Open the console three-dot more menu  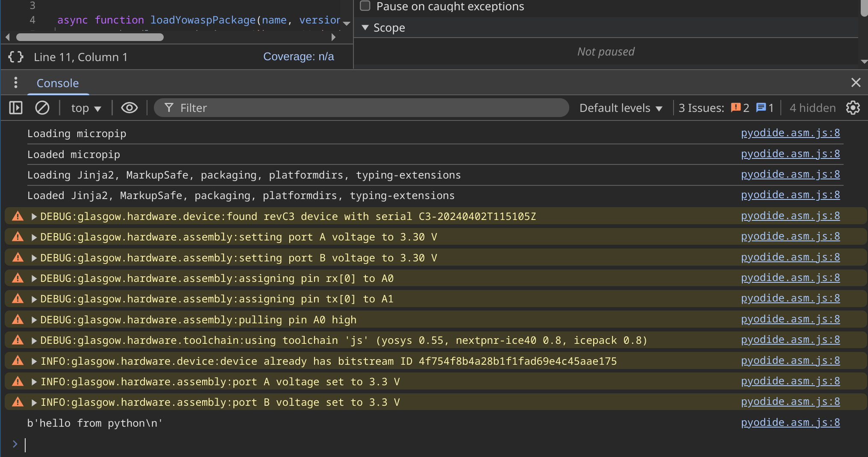16,82
